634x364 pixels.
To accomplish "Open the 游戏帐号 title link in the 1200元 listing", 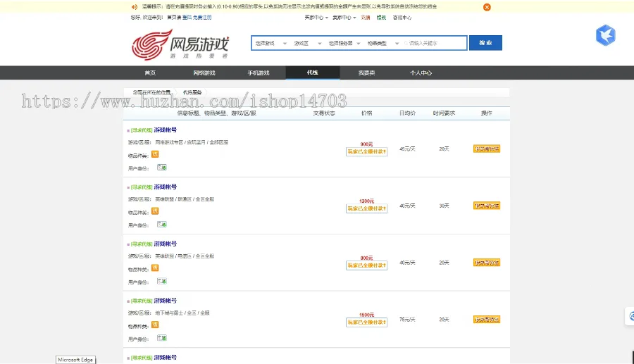I will 166,187.
